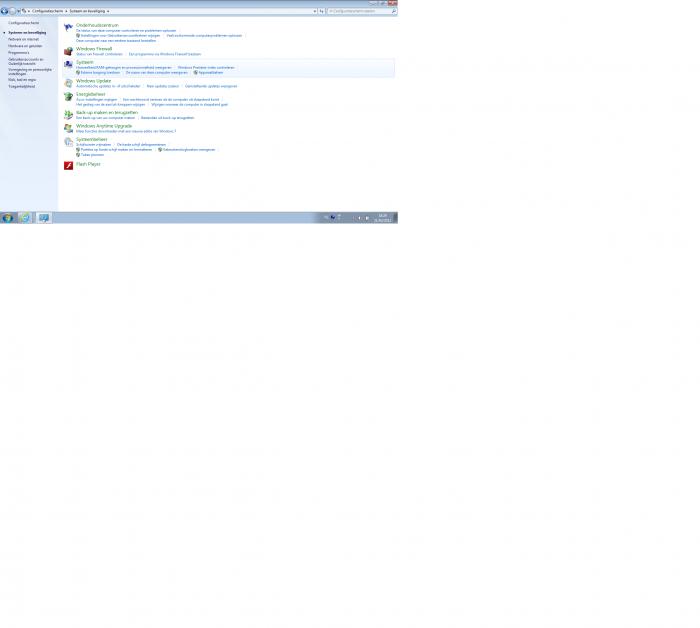Open the recent pages dropdown arrow
Viewport: 700px width, 628px height.
[x=18, y=11]
